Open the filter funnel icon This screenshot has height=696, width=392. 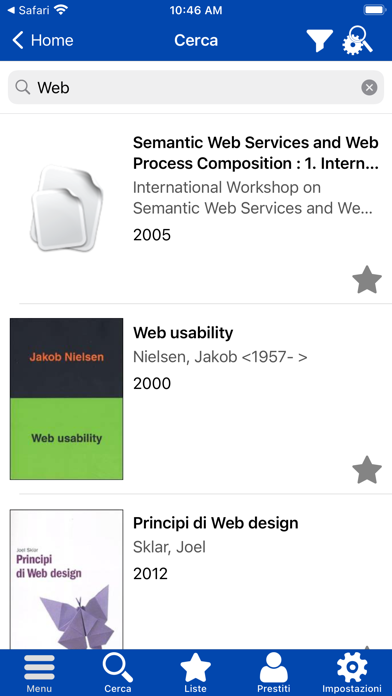[319, 40]
